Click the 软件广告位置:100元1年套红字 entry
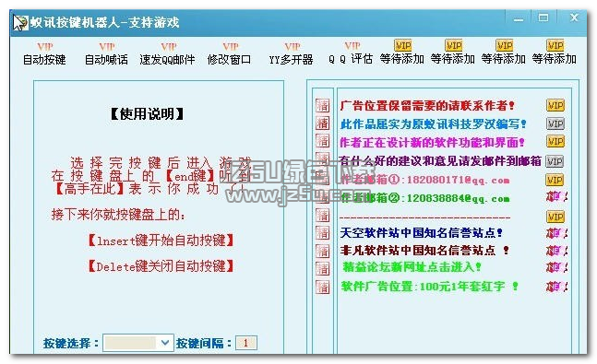Screen dimensions: 597x364 (x=429, y=286)
